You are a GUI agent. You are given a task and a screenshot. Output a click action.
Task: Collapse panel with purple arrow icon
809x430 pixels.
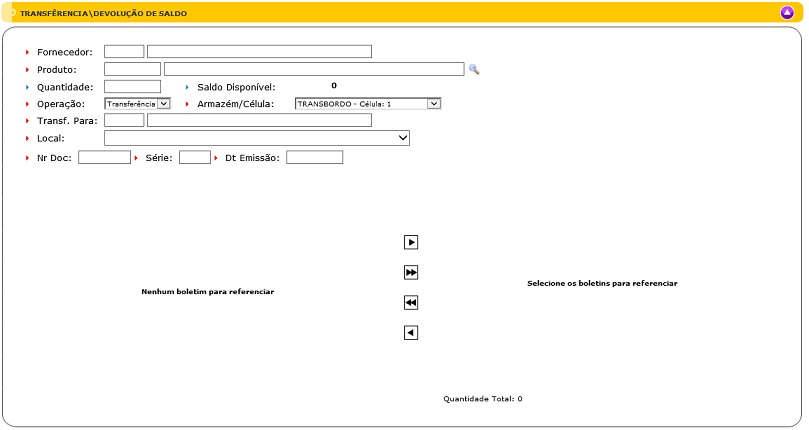coord(787,13)
